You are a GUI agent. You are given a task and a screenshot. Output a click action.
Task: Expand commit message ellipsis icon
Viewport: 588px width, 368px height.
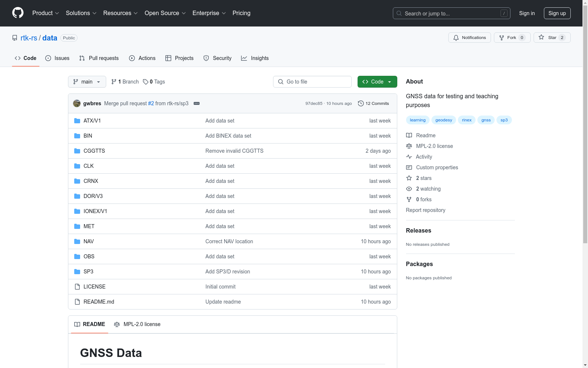click(197, 103)
